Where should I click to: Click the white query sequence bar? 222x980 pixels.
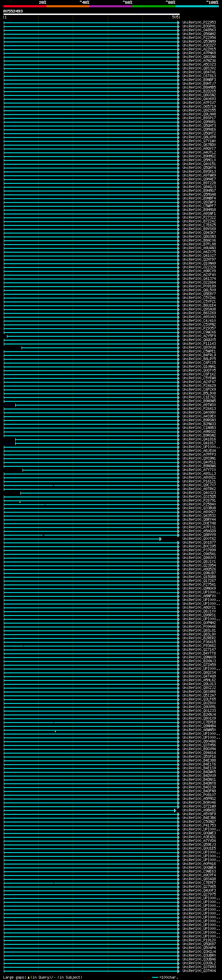(x=92, y=15)
